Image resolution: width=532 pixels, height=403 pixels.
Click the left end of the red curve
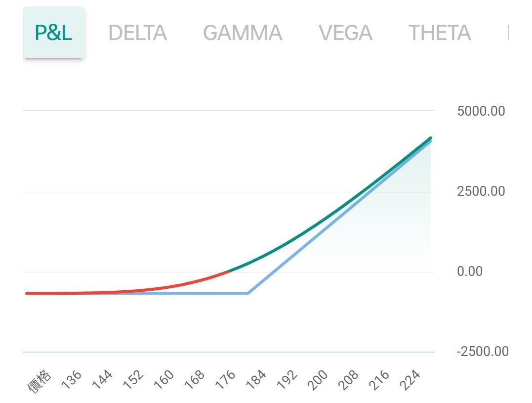click(27, 293)
